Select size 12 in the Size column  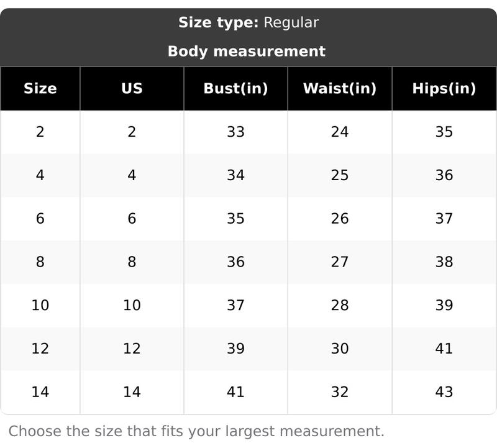[40, 349]
